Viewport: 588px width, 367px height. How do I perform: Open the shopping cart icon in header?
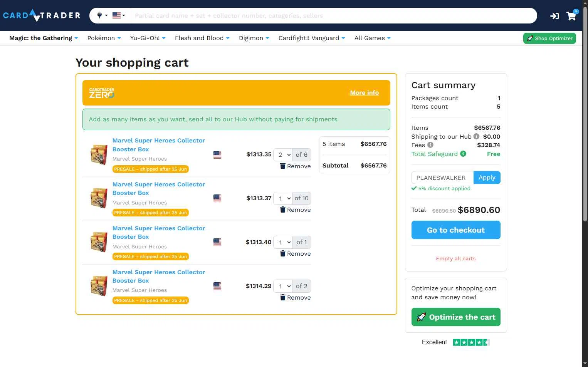571,15
